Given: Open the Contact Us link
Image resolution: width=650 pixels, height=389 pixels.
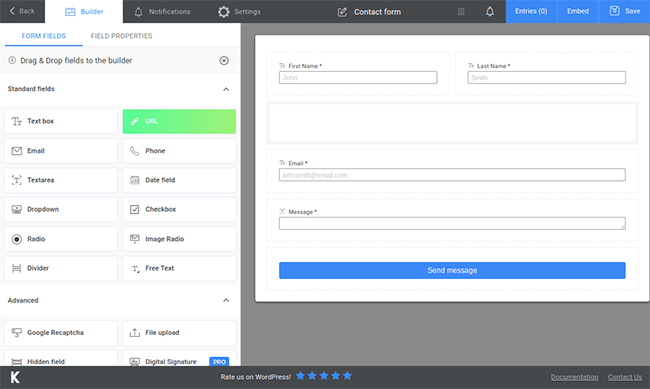Looking at the screenshot, I should tap(625, 377).
